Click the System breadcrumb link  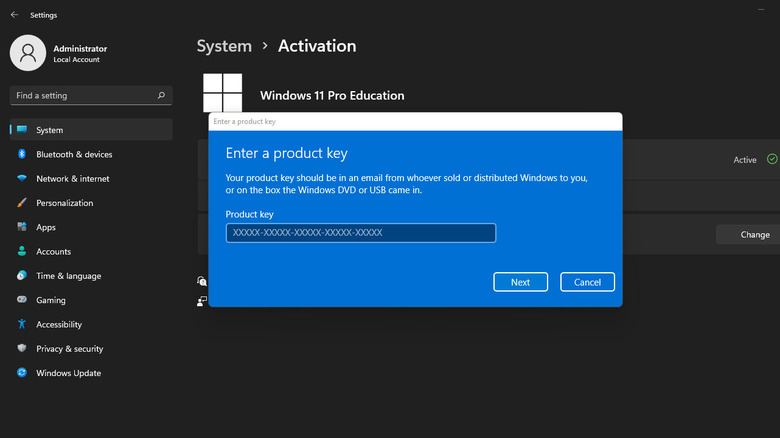224,46
